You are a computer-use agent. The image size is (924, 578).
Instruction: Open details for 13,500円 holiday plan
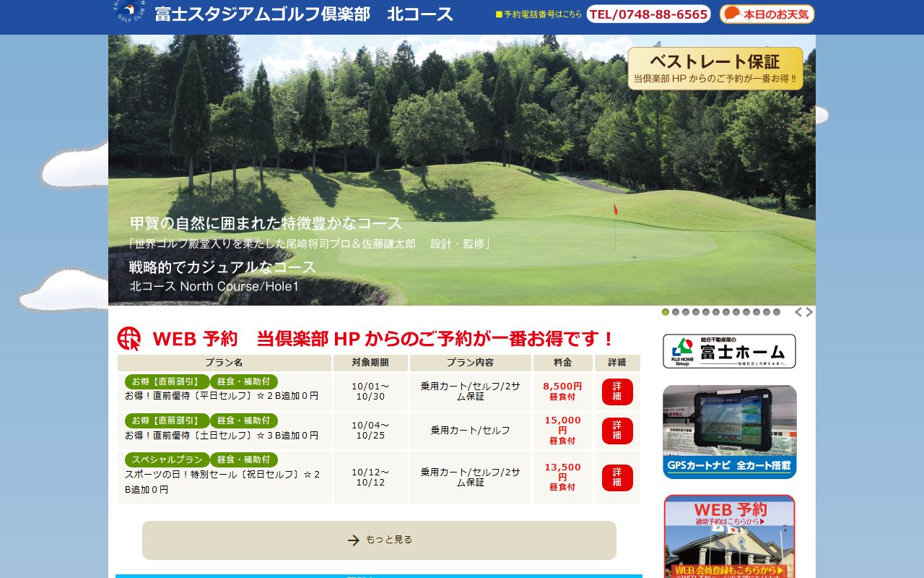coord(617,478)
